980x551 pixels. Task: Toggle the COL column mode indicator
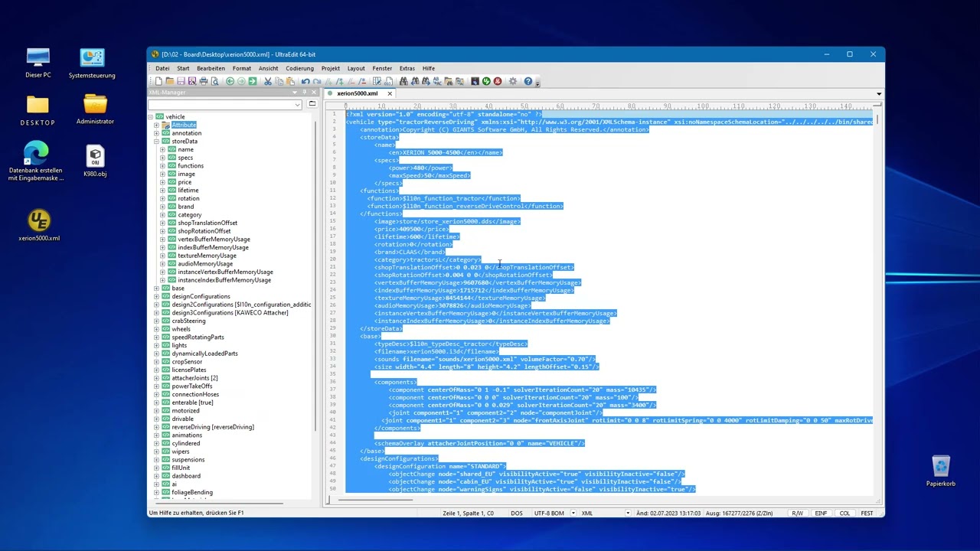point(844,513)
